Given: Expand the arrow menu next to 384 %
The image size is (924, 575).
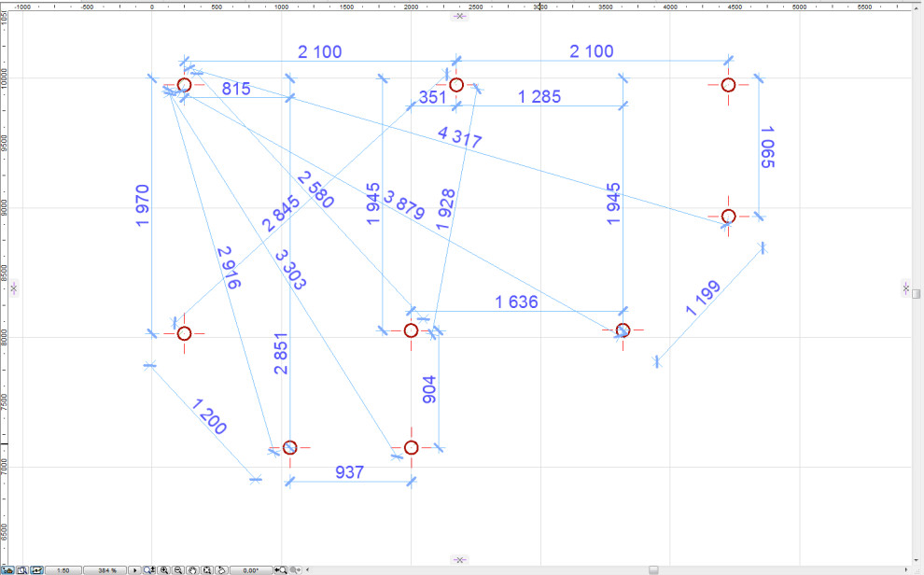Looking at the screenshot, I should point(135,569).
